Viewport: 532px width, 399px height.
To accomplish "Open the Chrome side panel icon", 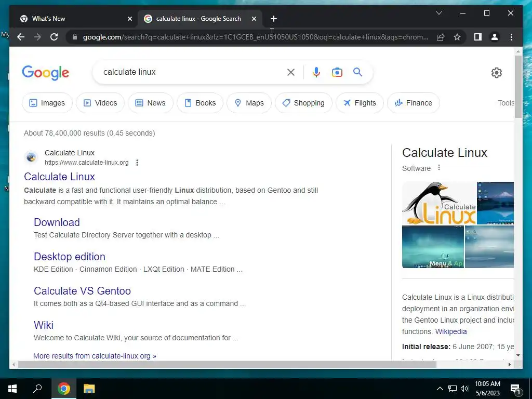I will [478, 37].
